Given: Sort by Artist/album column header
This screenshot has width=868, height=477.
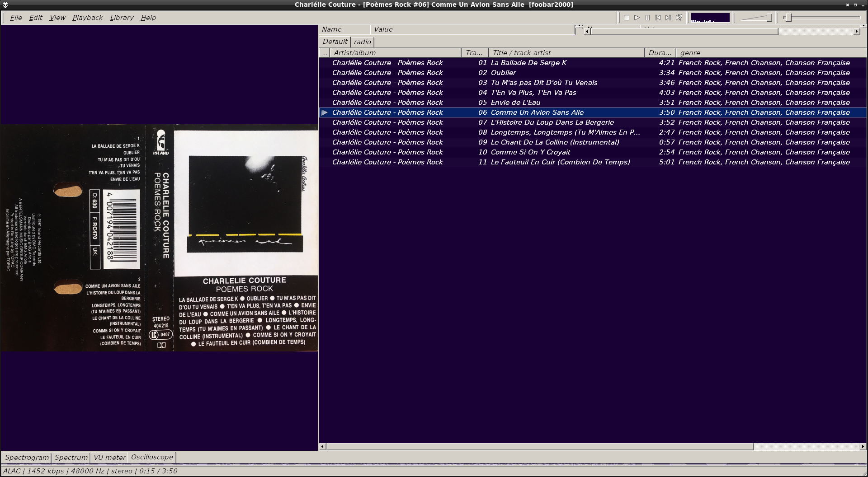Looking at the screenshot, I should coord(395,53).
